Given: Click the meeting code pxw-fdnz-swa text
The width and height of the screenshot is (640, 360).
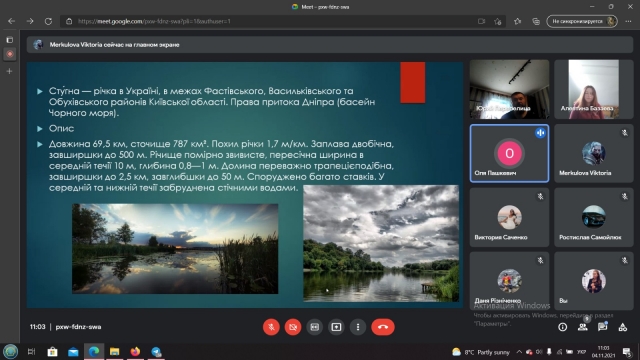Looking at the screenshot, I should point(78,327).
